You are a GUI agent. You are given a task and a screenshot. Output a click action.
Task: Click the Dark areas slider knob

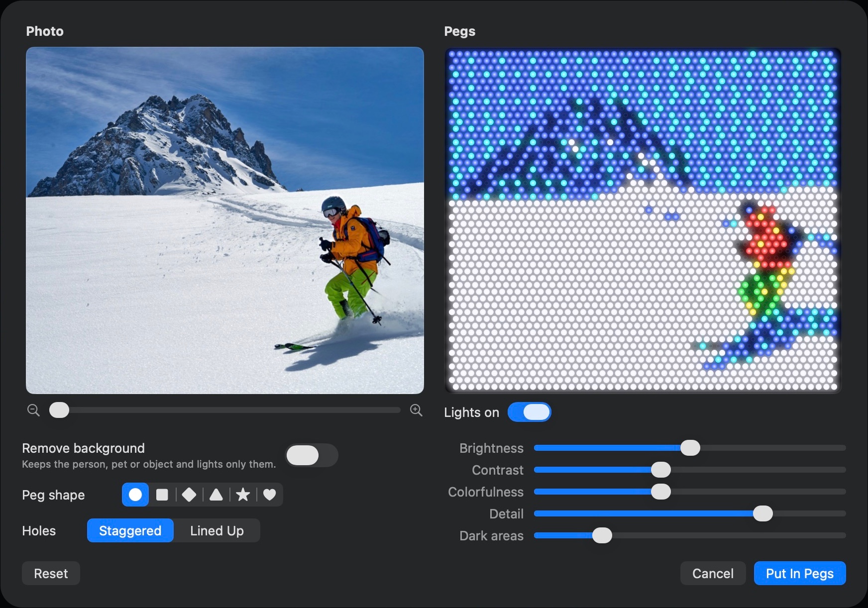[602, 535]
